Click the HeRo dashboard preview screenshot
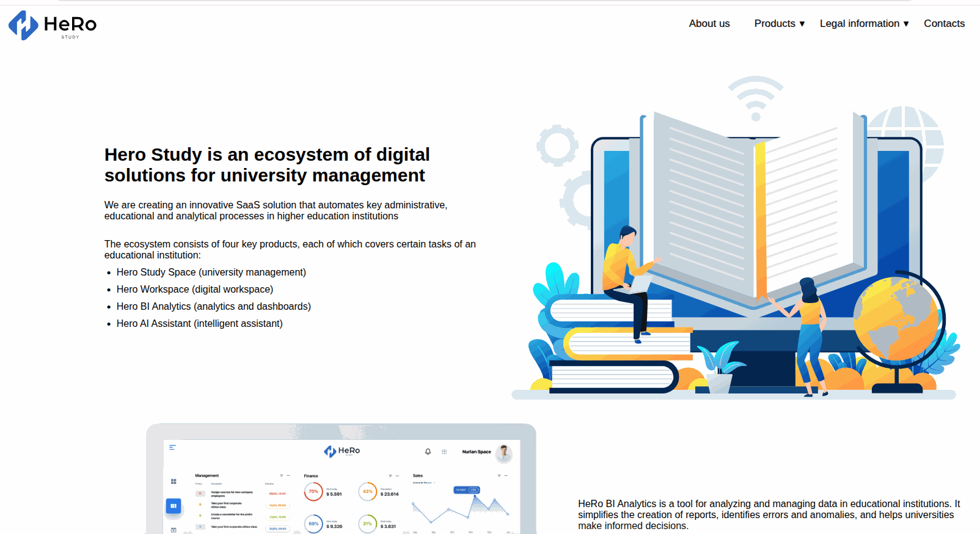 (x=341, y=479)
